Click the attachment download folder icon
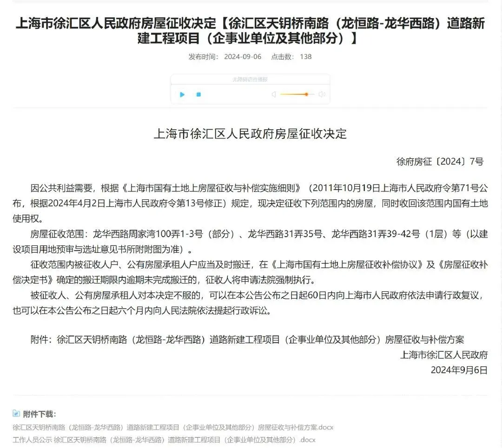Viewport: 502px width, 448px height. (16, 414)
